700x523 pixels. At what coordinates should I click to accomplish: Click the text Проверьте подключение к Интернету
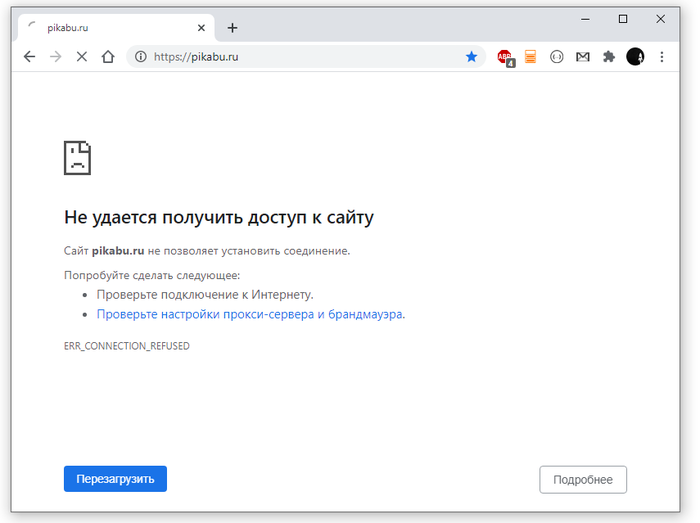pos(205,295)
